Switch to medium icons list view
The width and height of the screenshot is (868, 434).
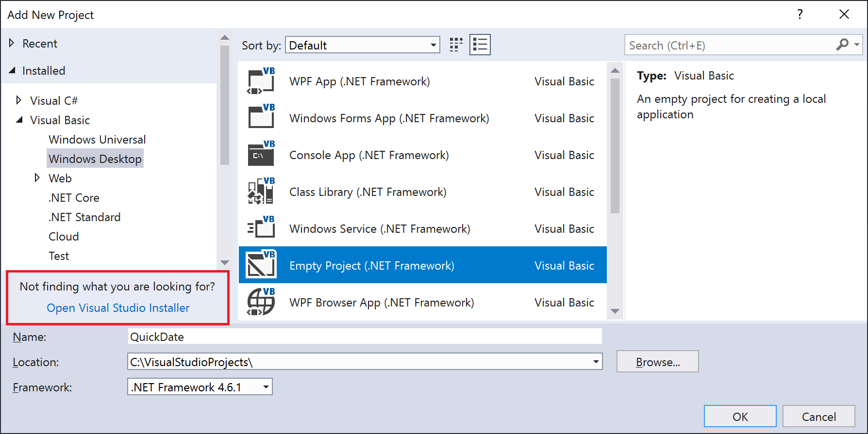(480, 45)
